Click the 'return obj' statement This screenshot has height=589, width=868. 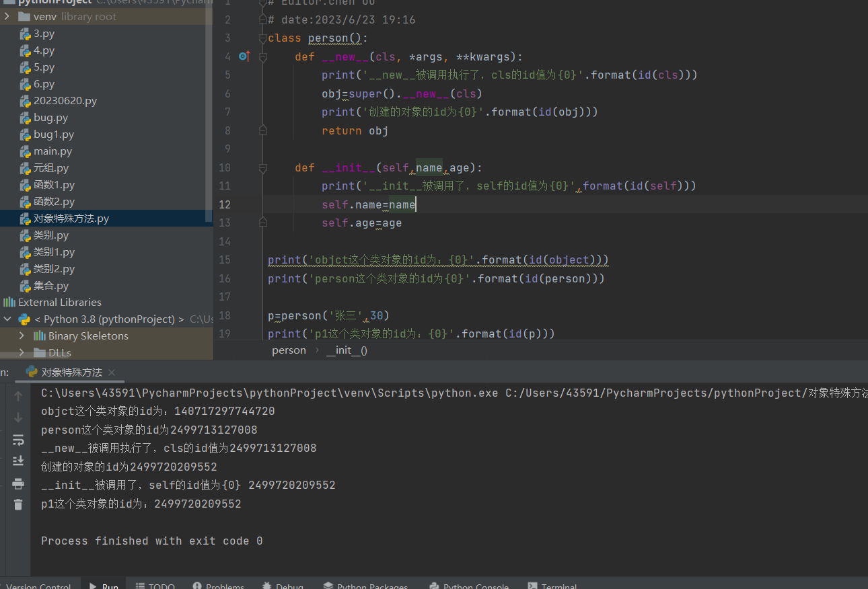coord(355,130)
